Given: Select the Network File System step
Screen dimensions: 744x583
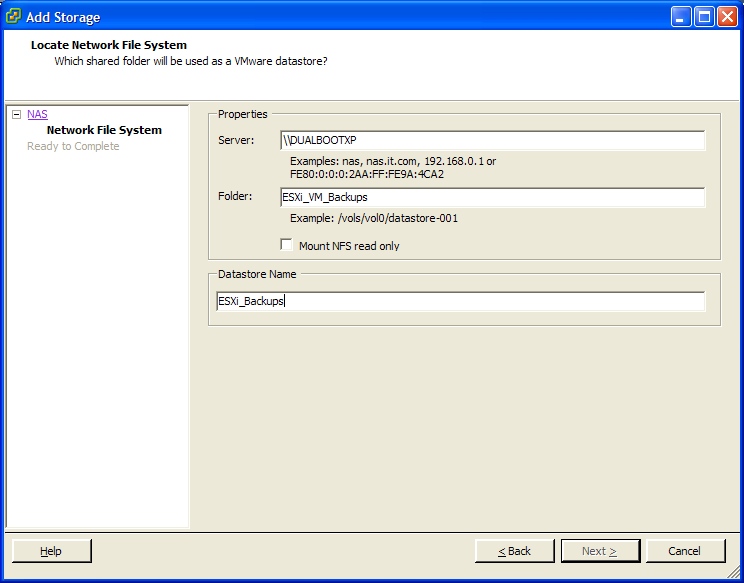Looking at the screenshot, I should point(104,130).
